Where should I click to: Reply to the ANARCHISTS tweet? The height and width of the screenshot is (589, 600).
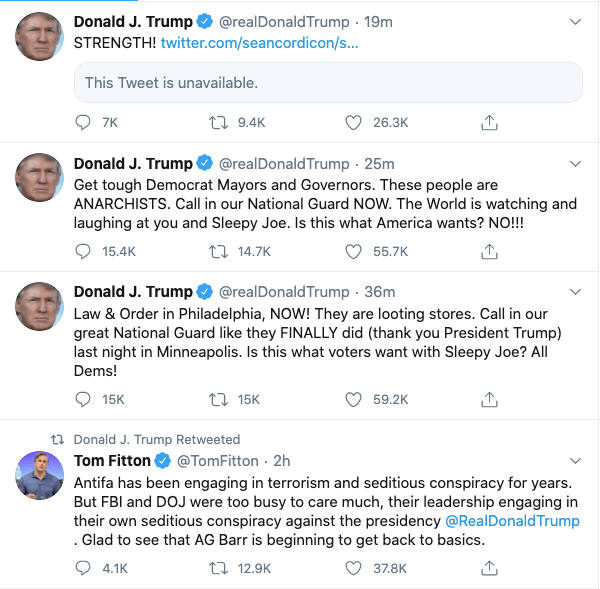84,251
